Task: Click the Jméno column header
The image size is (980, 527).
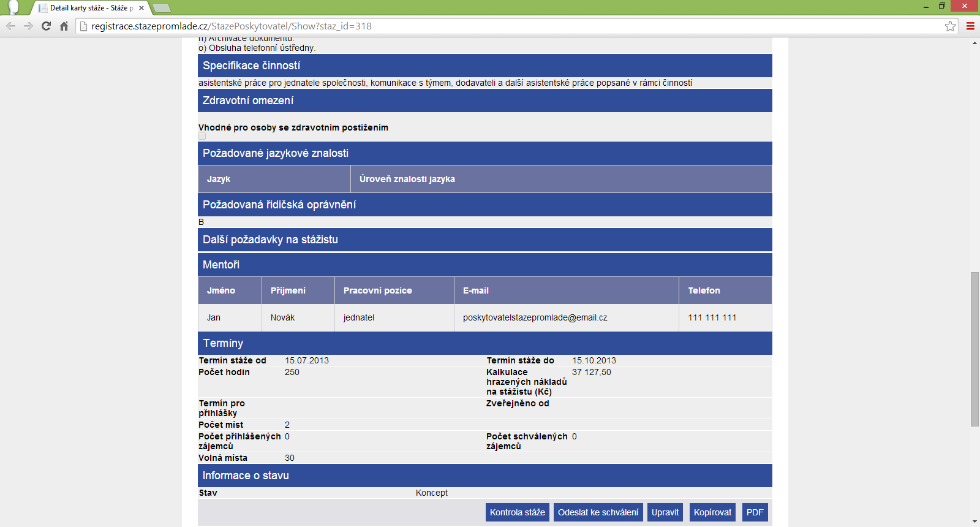Action: click(x=230, y=290)
